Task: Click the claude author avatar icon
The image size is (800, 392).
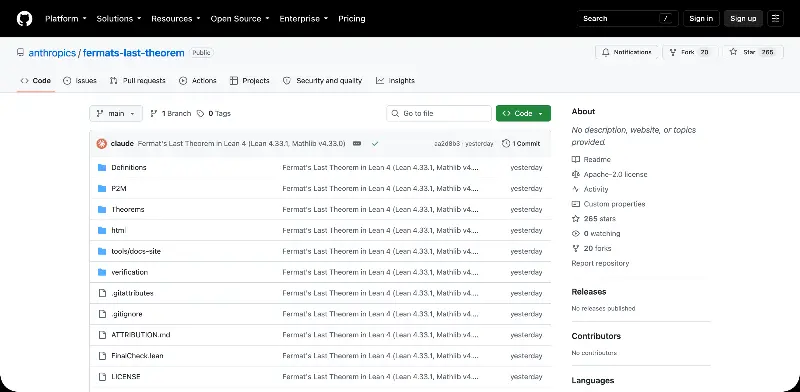Action: click(x=102, y=143)
